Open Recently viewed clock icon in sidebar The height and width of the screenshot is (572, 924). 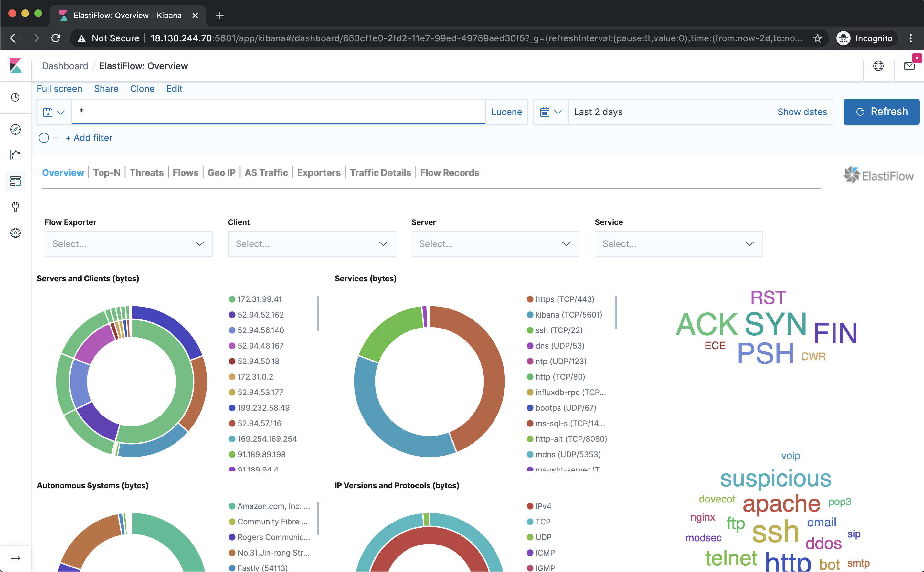click(15, 97)
